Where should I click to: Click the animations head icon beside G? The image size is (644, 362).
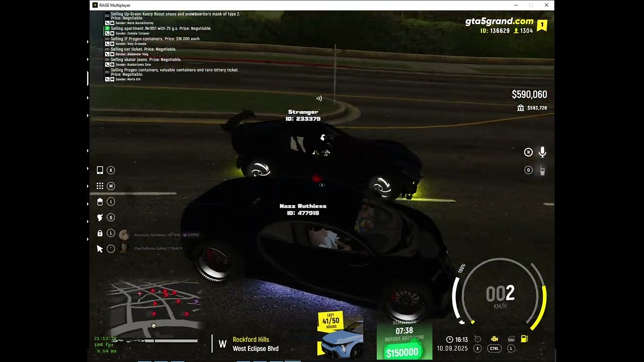[x=100, y=217]
